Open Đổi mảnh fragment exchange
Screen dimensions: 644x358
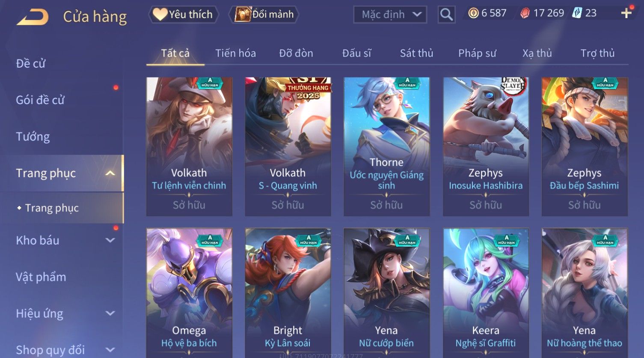[x=264, y=15]
